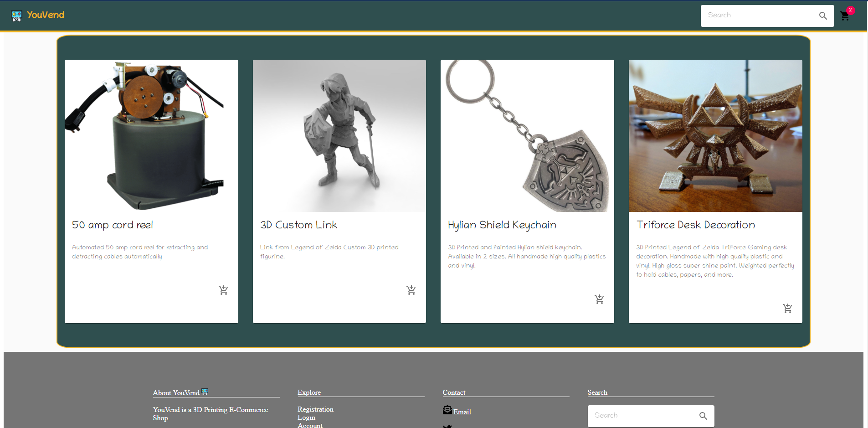Click the header search magnifier icon
This screenshot has width=868, height=428.
point(823,16)
